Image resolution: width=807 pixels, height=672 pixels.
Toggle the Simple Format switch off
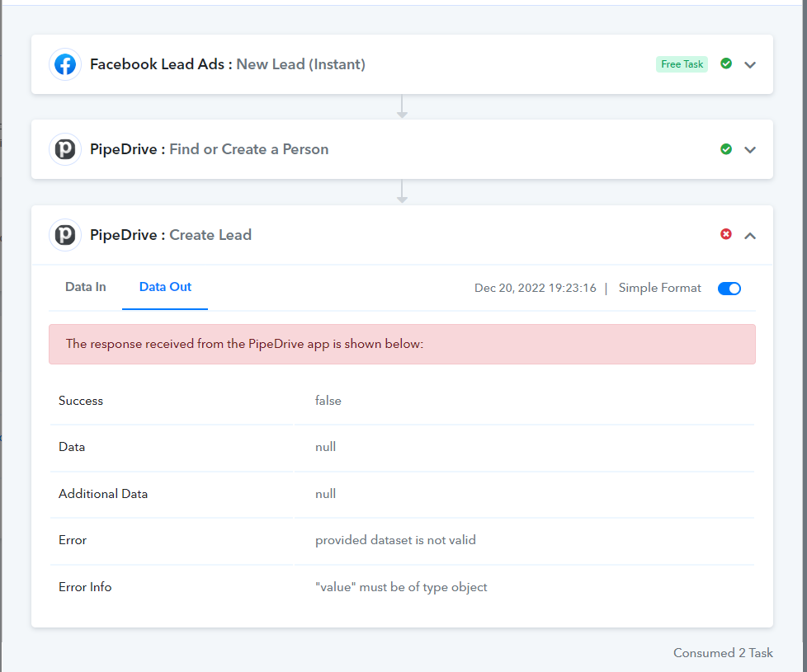[x=729, y=289]
